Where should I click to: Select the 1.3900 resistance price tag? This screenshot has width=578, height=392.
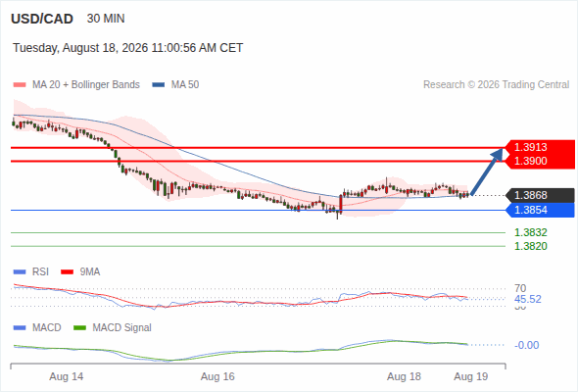coord(540,161)
